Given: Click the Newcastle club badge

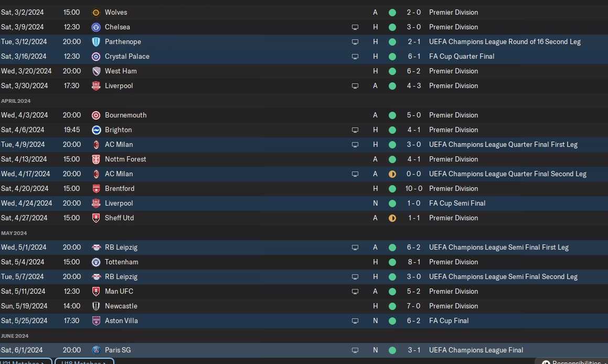Looking at the screenshot, I should click(x=95, y=306).
